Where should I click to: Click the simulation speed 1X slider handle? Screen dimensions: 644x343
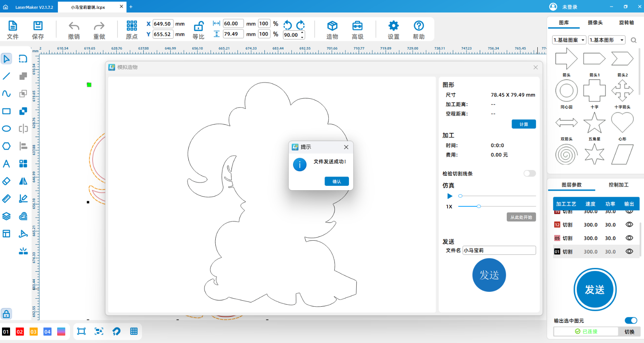pos(479,206)
